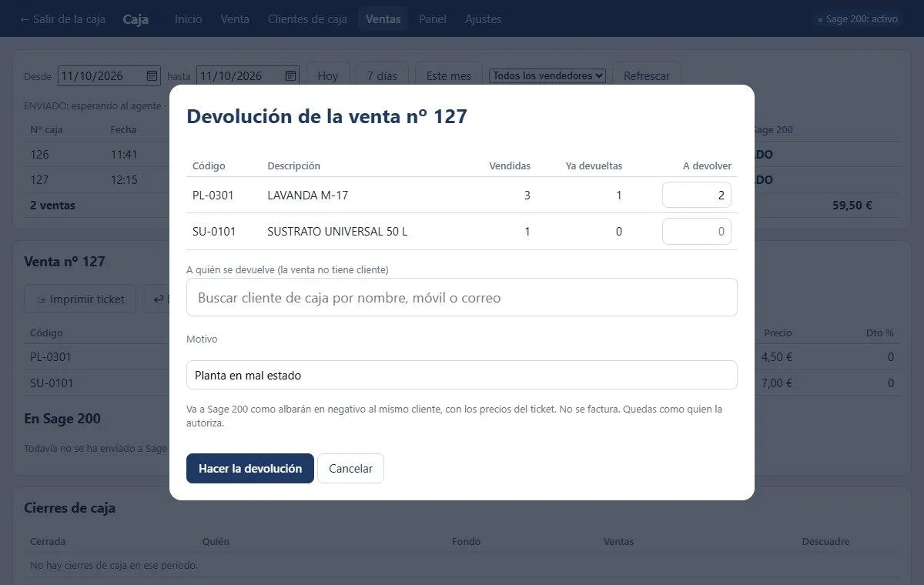Click price 4,50 € in the sale detail
This screenshot has height=585, width=924.
coord(777,356)
